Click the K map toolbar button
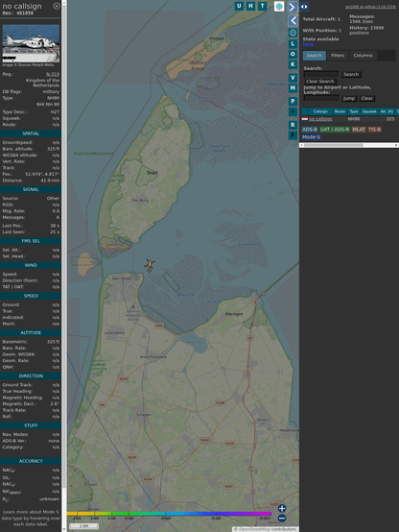 (x=293, y=64)
